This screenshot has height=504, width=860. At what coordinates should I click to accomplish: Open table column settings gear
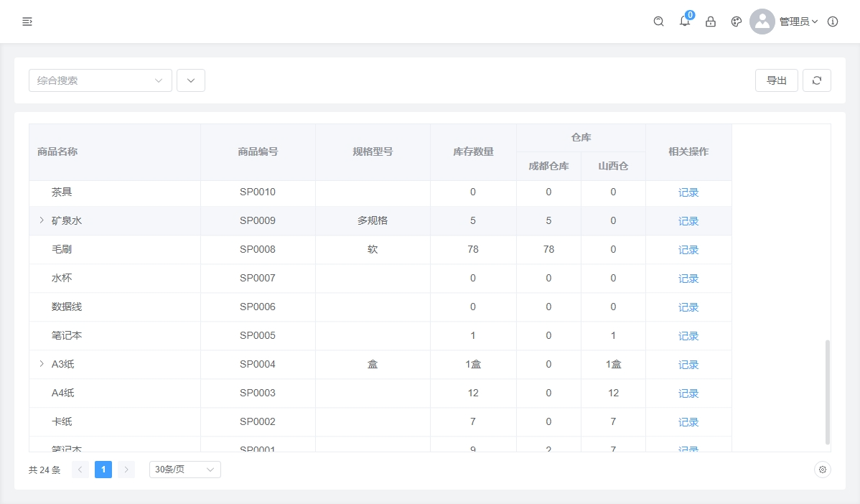(823, 470)
